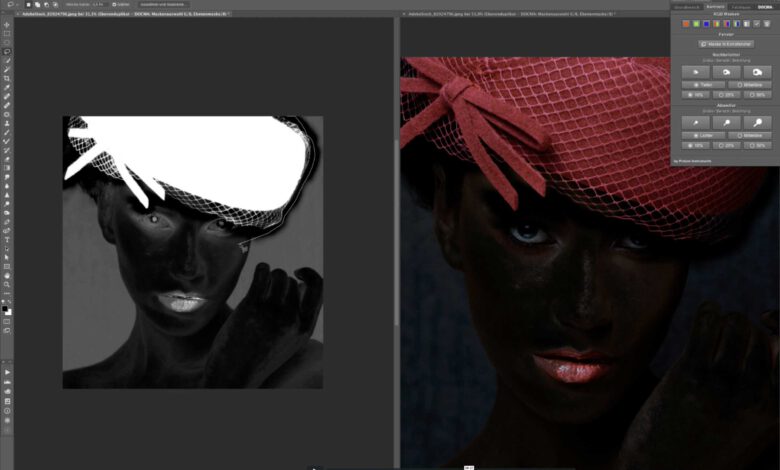Click the smallest Nachbelichter burn icon
780x470 pixels.
(x=694, y=72)
